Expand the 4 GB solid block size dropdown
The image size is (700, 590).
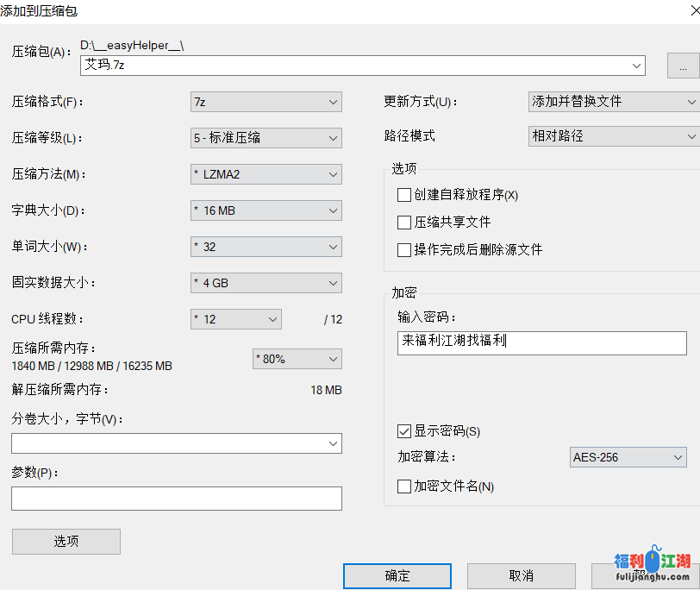(266, 283)
